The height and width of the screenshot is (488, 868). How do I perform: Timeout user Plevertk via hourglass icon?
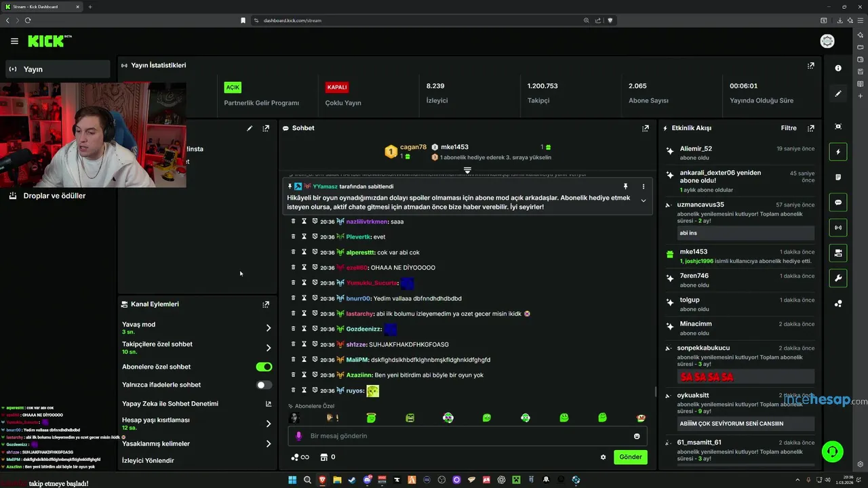[304, 237]
